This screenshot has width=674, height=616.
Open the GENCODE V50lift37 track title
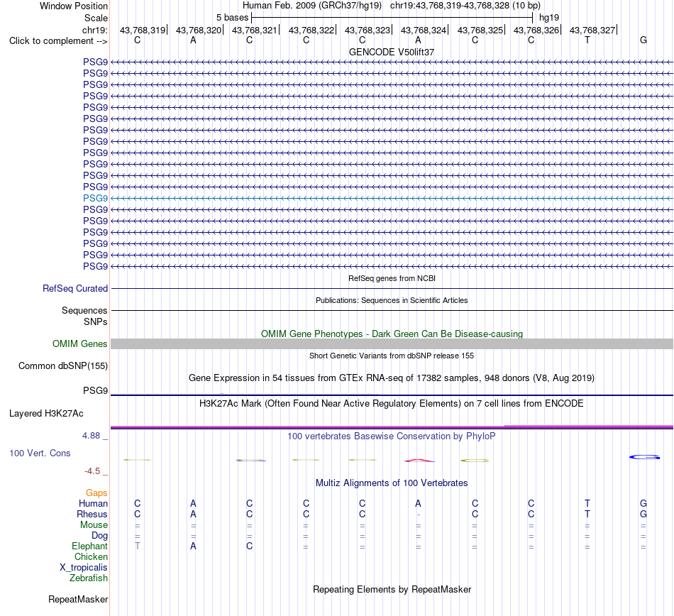392,52
